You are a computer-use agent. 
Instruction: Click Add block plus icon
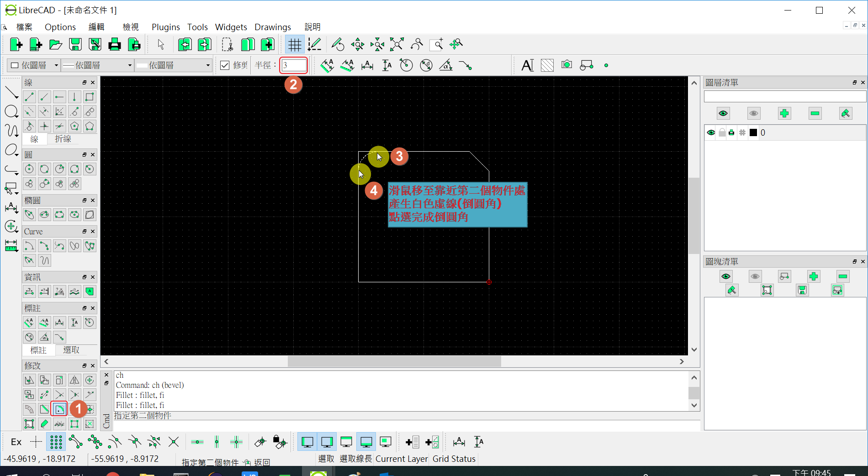tap(814, 276)
